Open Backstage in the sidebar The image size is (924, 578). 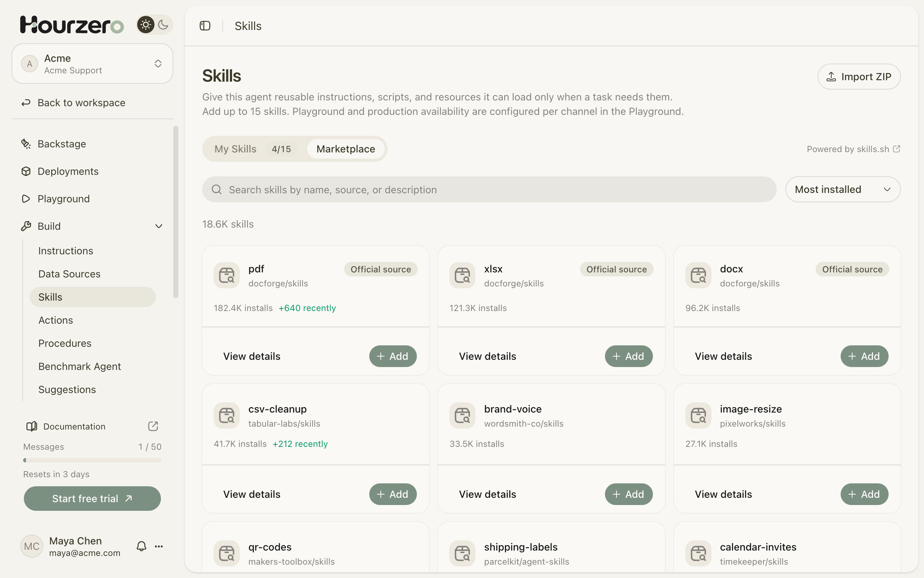(92, 144)
